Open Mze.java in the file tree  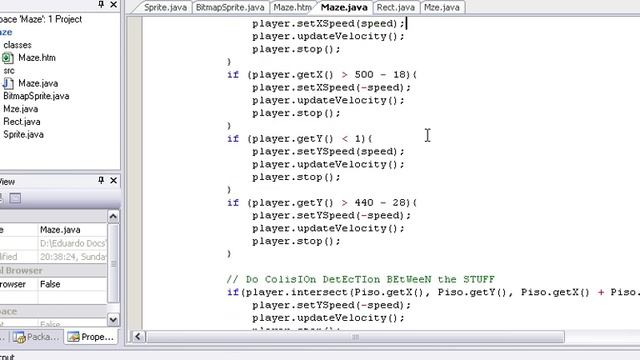[20, 109]
